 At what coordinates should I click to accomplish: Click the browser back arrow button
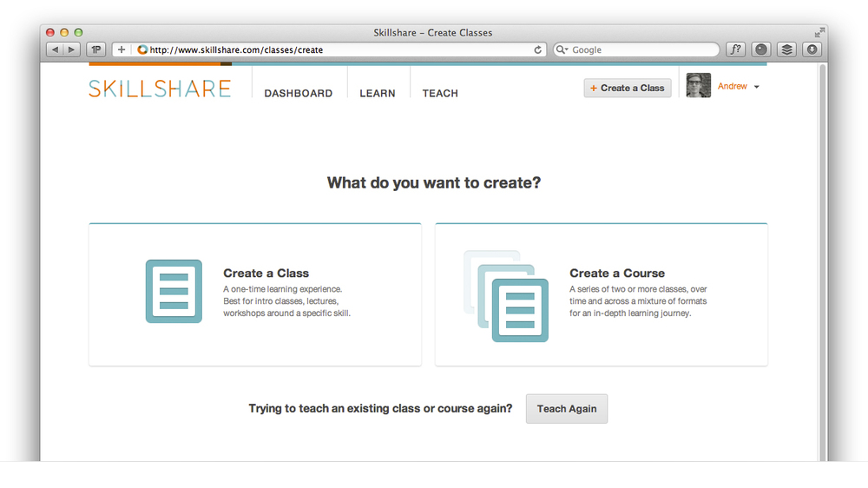[56, 50]
